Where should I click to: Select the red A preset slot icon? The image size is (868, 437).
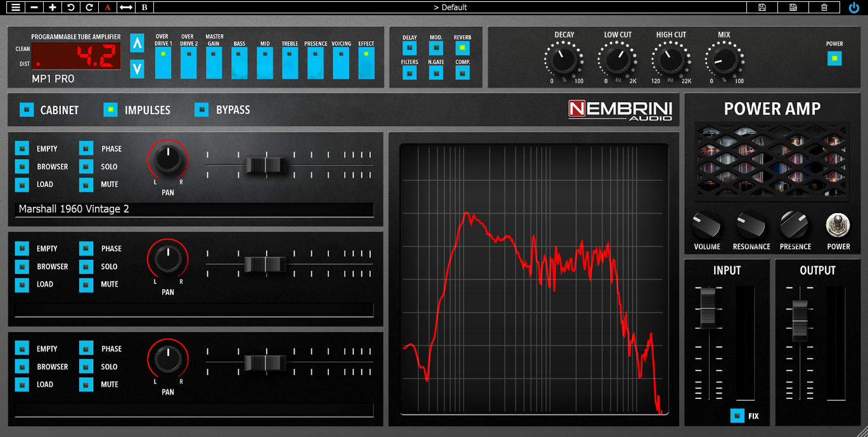106,8
